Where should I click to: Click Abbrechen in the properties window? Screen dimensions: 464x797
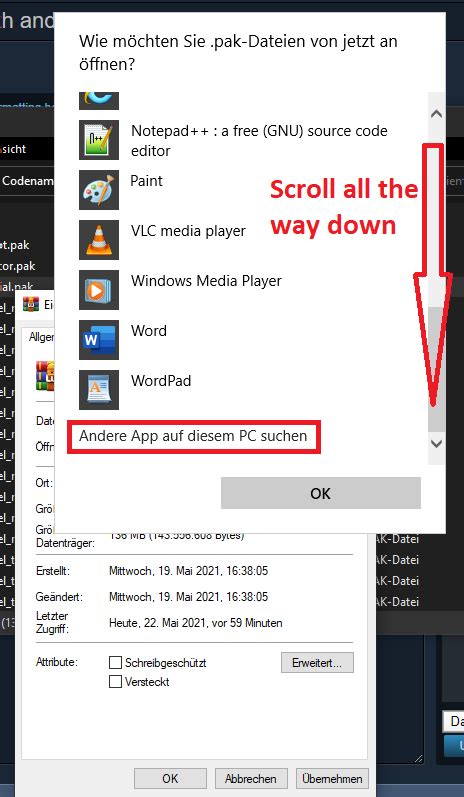tap(252, 778)
